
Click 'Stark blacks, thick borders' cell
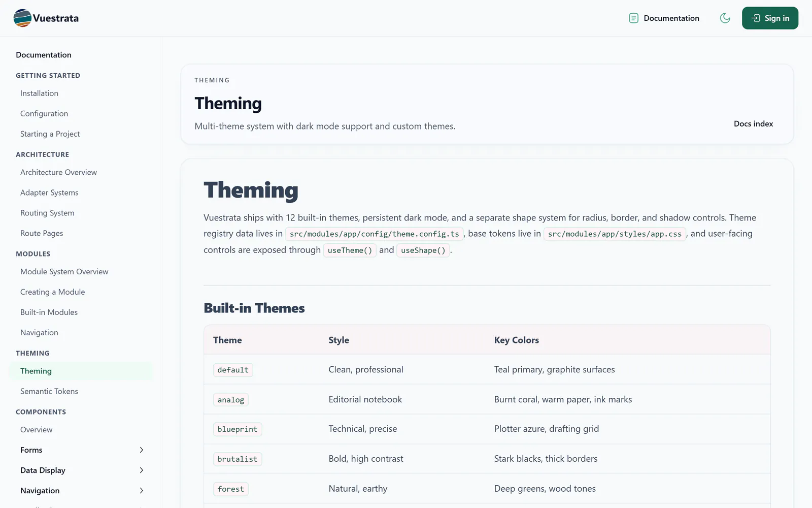click(x=546, y=459)
